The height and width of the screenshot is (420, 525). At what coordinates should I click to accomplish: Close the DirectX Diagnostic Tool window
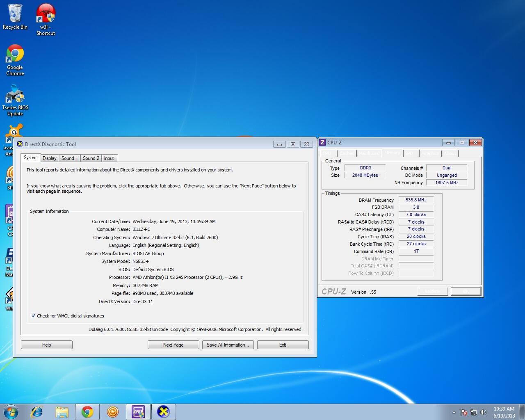click(306, 144)
